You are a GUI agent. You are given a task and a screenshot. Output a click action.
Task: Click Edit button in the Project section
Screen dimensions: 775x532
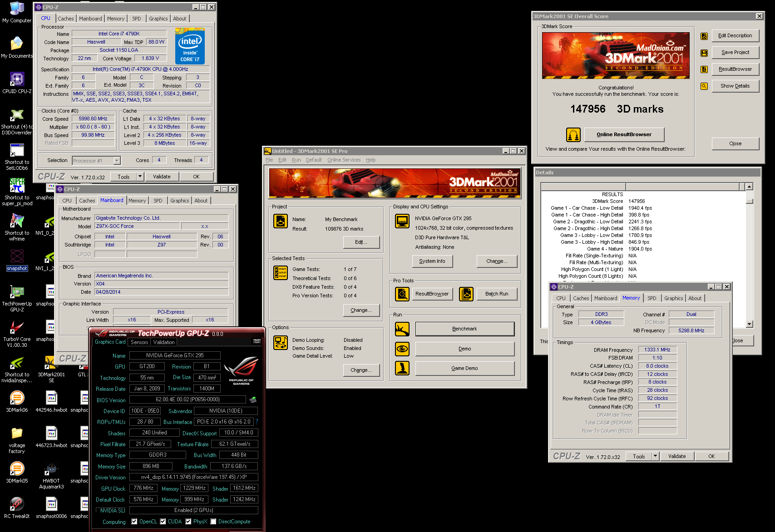click(x=361, y=242)
